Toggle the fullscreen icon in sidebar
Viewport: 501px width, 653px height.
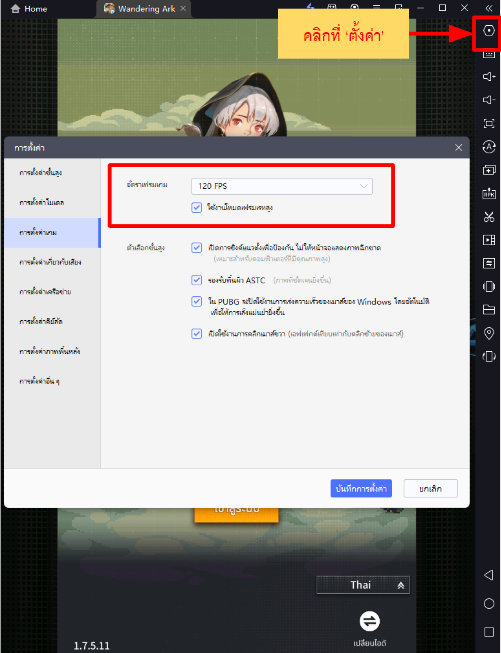click(489, 123)
